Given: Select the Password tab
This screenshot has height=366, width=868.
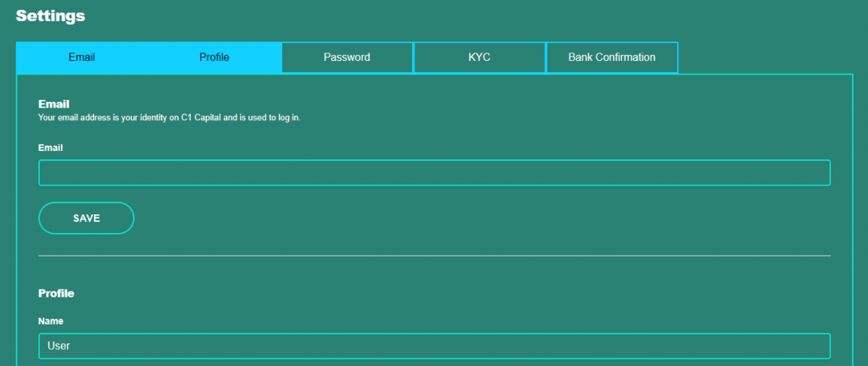Looking at the screenshot, I should coord(347,58).
